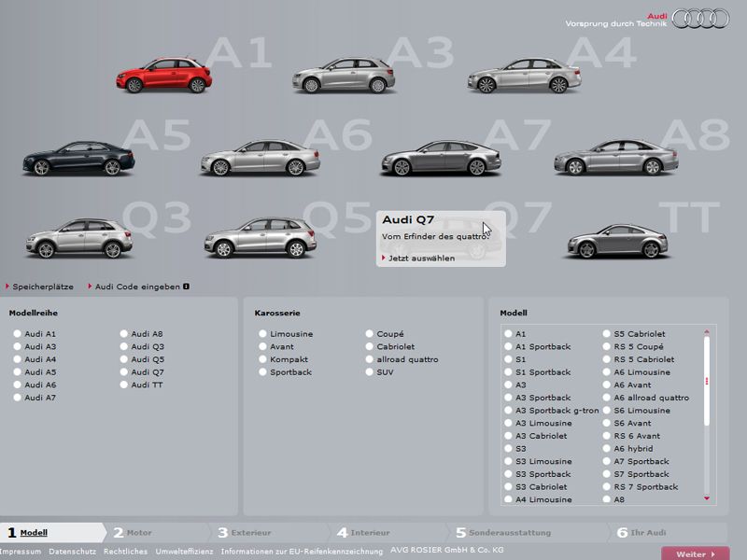The width and height of the screenshot is (747, 560).
Task: Select the dark A5 coupé image
Action: tap(79, 159)
